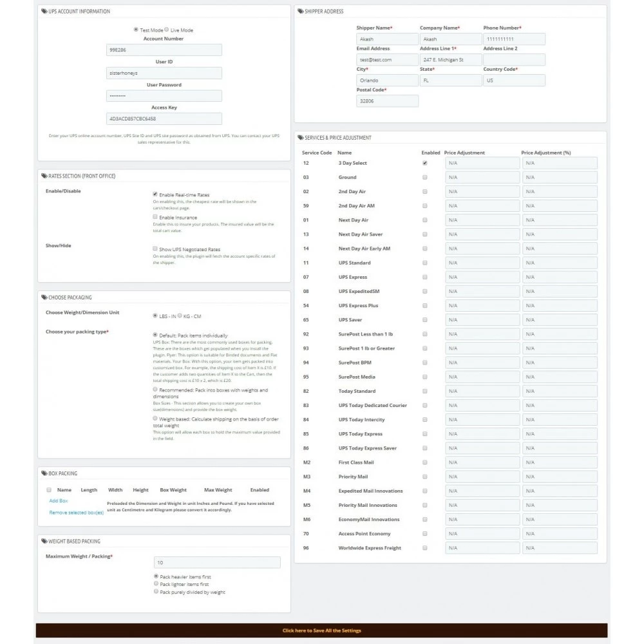
Task: Select the Test Mode radio button
Action: click(x=136, y=30)
